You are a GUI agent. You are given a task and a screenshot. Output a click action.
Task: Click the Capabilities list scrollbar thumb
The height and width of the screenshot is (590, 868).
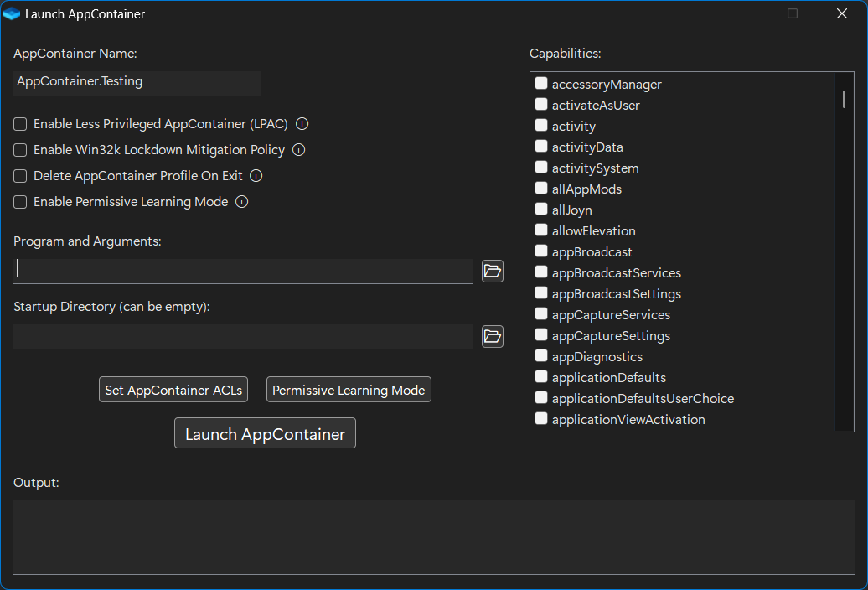844,100
